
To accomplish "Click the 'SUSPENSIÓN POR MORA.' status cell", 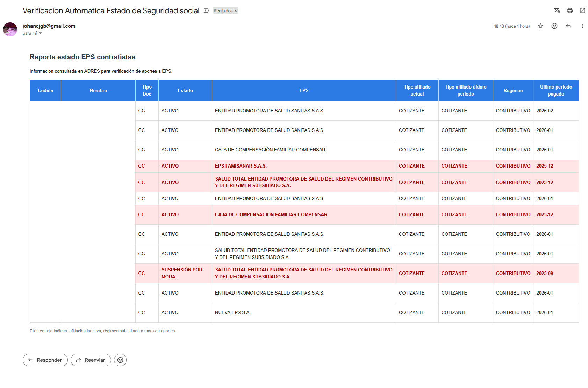I will pos(182,273).
